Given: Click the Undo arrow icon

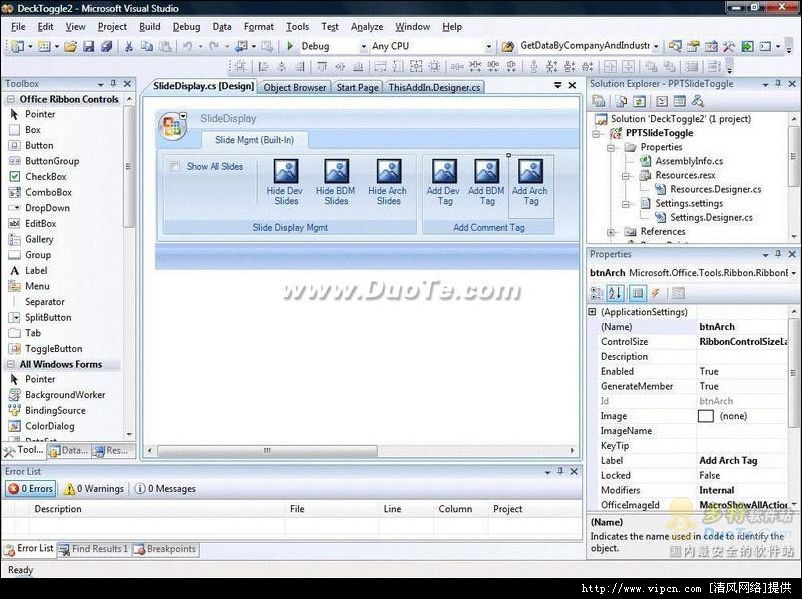Looking at the screenshot, I should coord(187,47).
